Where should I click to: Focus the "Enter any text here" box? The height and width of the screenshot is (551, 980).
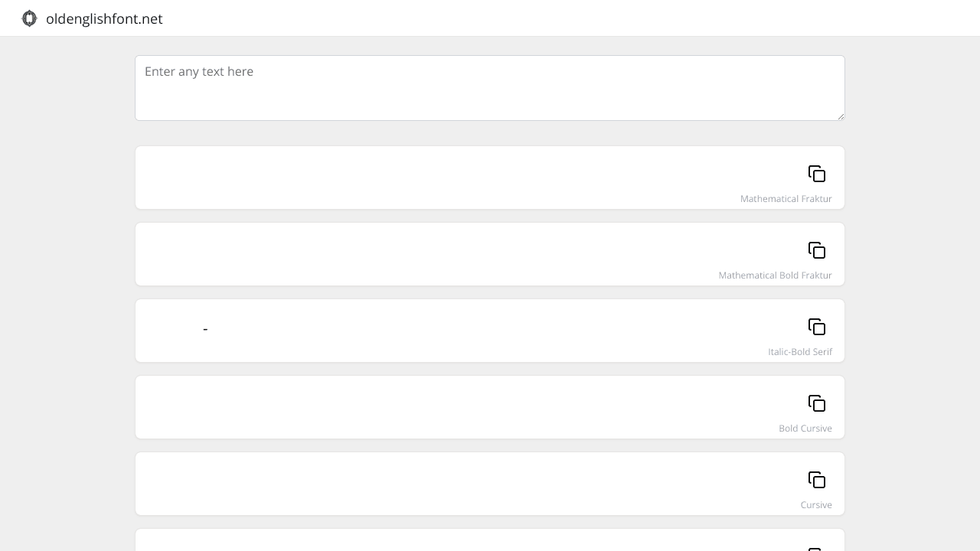coord(490,87)
